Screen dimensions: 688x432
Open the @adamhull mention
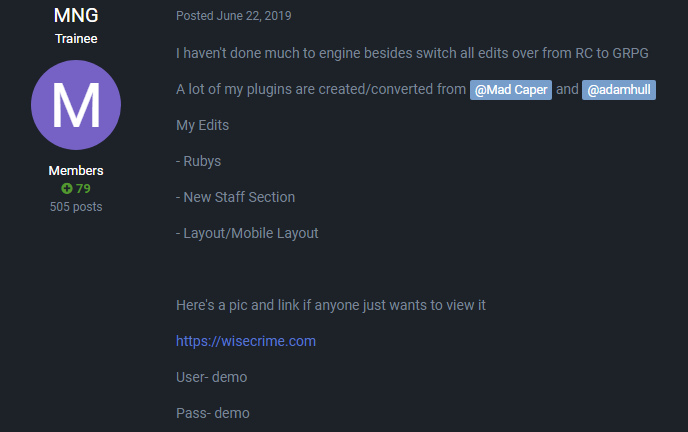click(618, 90)
